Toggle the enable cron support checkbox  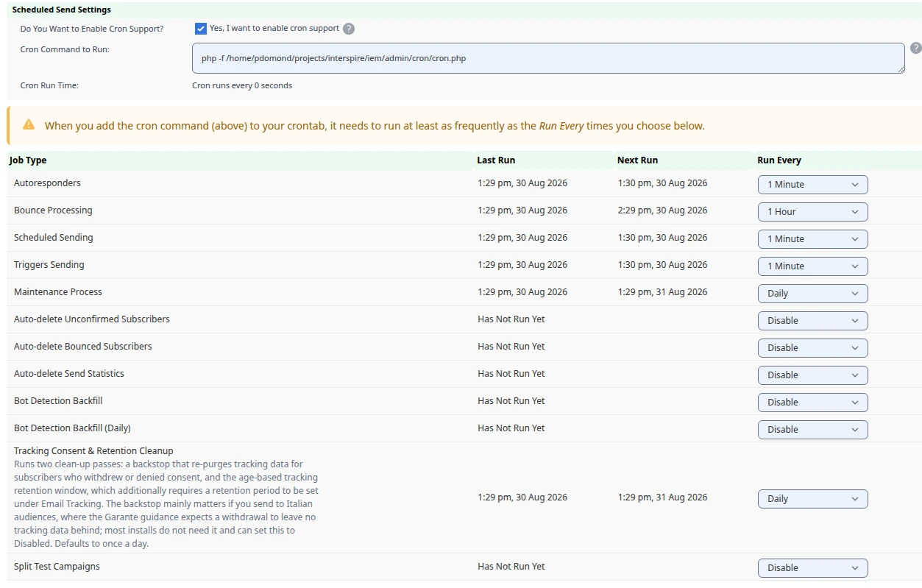[x=201, y=29]
